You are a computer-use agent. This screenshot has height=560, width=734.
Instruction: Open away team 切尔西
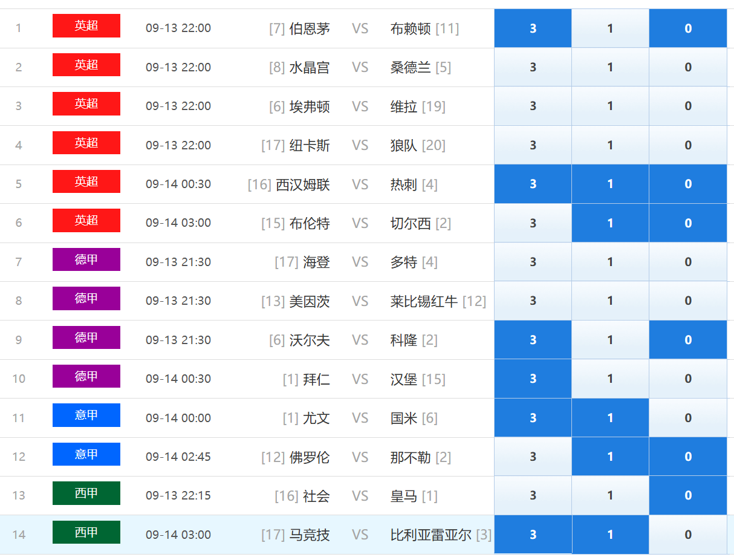coord(411,223)
